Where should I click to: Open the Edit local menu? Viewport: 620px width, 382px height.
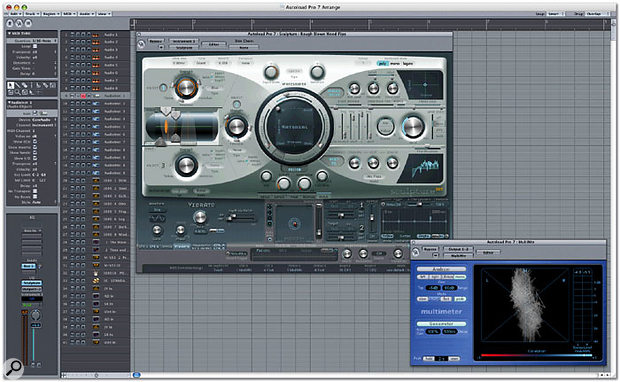click(x=15, y=14)
